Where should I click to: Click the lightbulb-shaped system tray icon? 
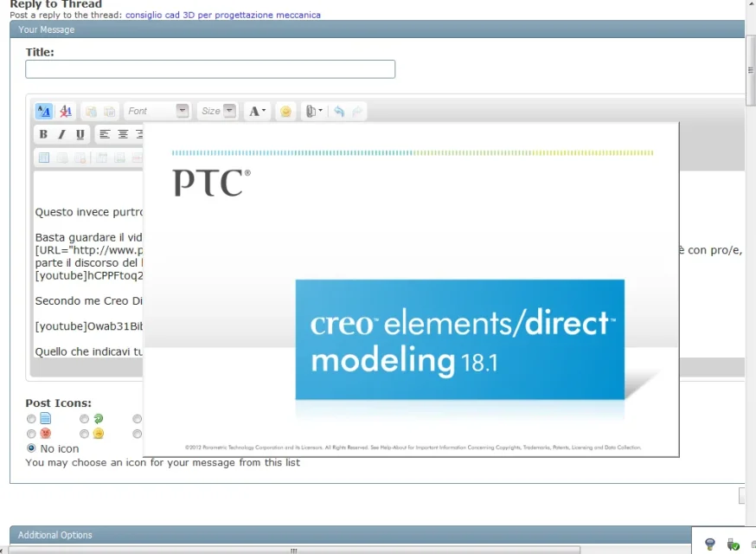[709, 544]
